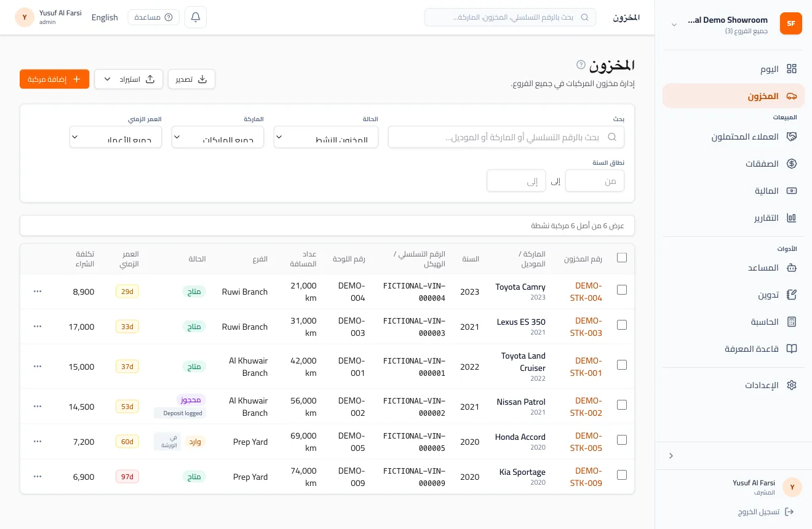Click the Y avatar in the top bar
Viewport: 812px width, 529px height.
25,17
